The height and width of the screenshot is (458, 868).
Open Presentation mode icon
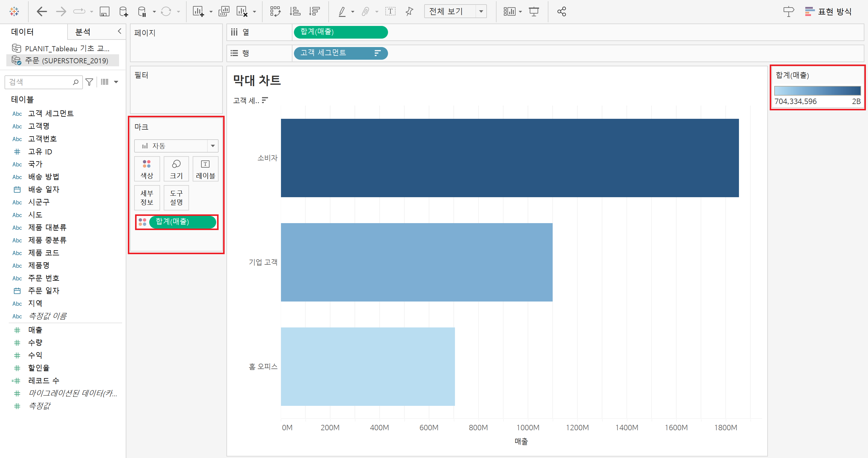pos(534,12)
